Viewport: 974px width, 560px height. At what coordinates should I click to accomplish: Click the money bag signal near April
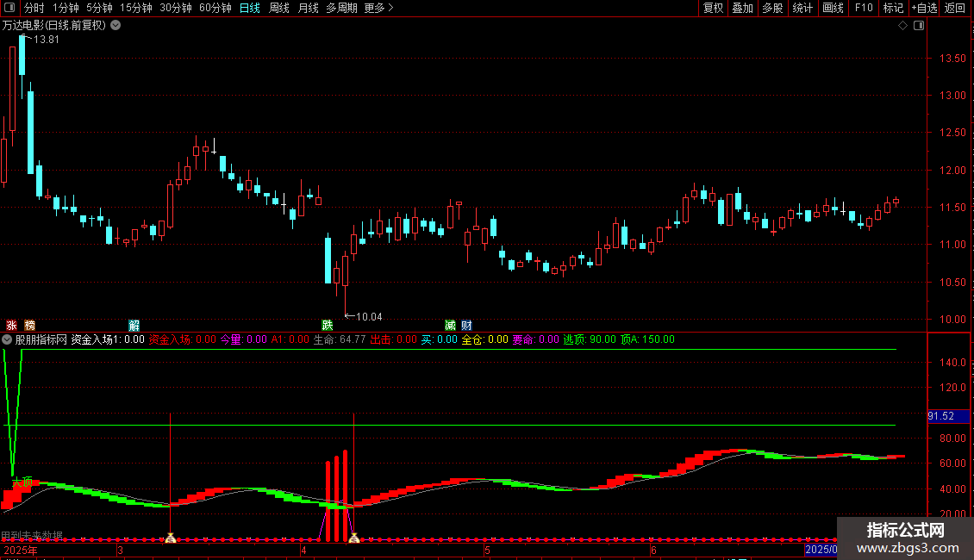click(354, 538)
